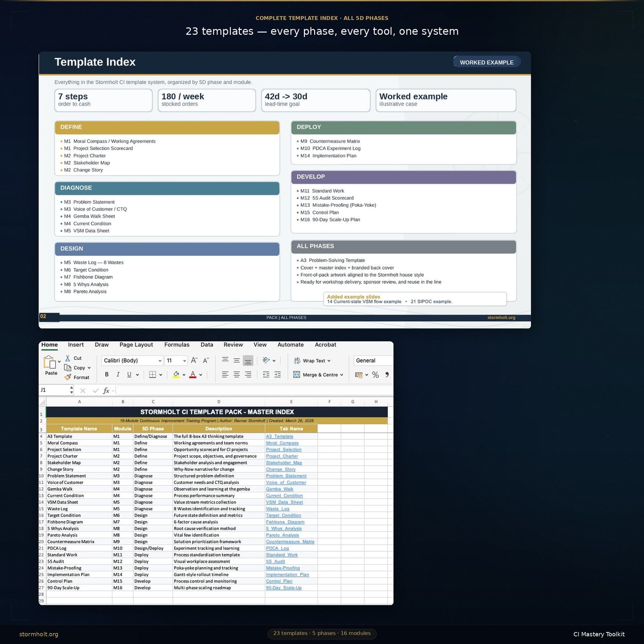Toggle underline formatting

point(128,374)
